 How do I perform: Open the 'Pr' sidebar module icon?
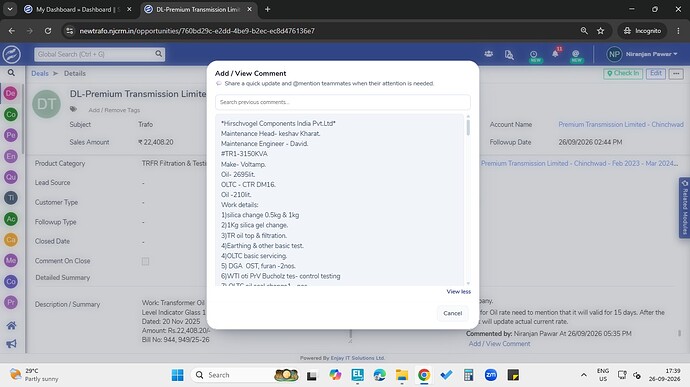(x=11, y=302)
